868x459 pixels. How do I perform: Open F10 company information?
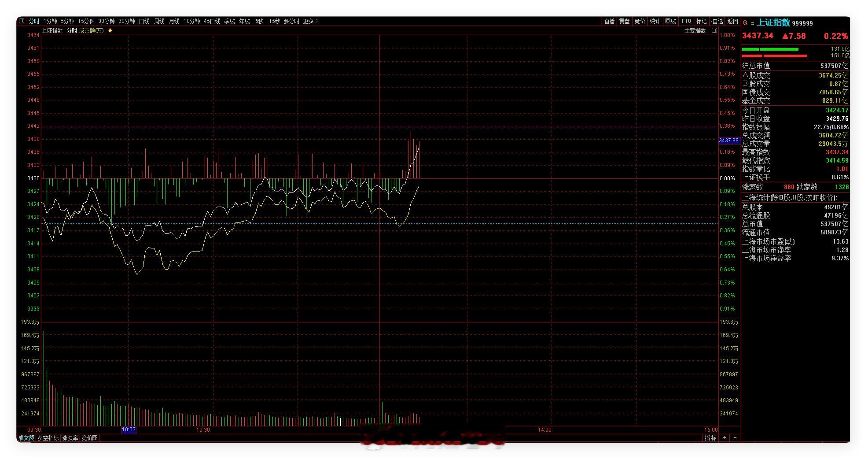686,21
